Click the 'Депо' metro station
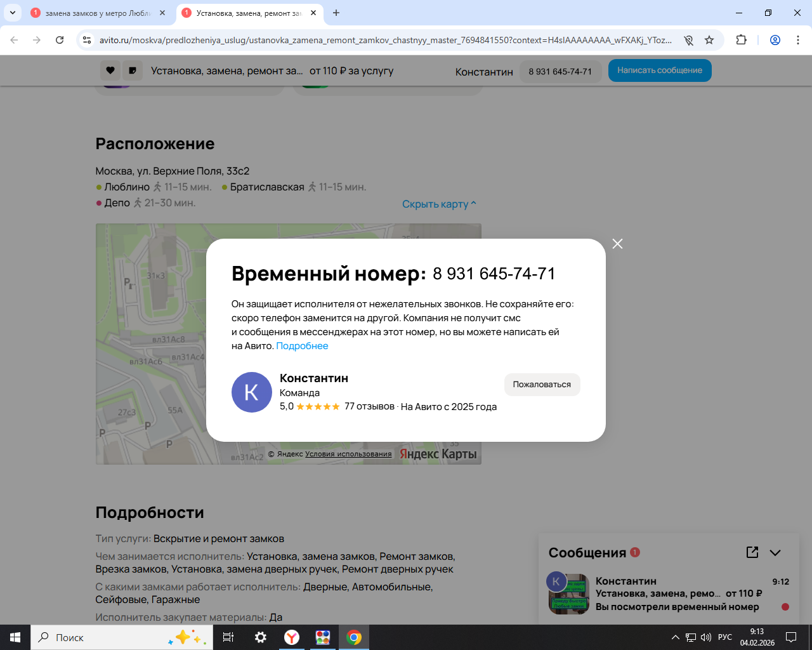The width and height of the screenshot is (812, 650). pyautogui.click(x=117, y=203)
